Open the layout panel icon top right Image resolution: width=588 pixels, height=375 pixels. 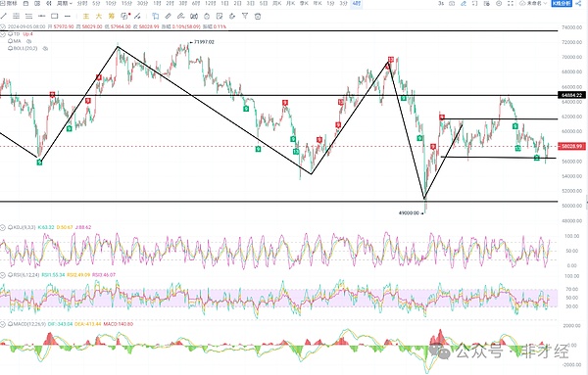487,3
